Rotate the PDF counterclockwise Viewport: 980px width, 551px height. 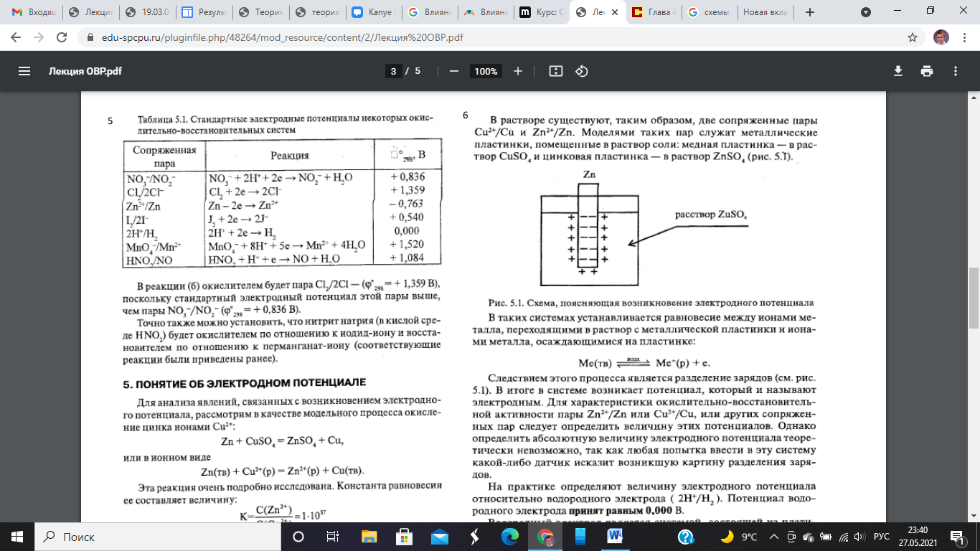click(582, 71)
